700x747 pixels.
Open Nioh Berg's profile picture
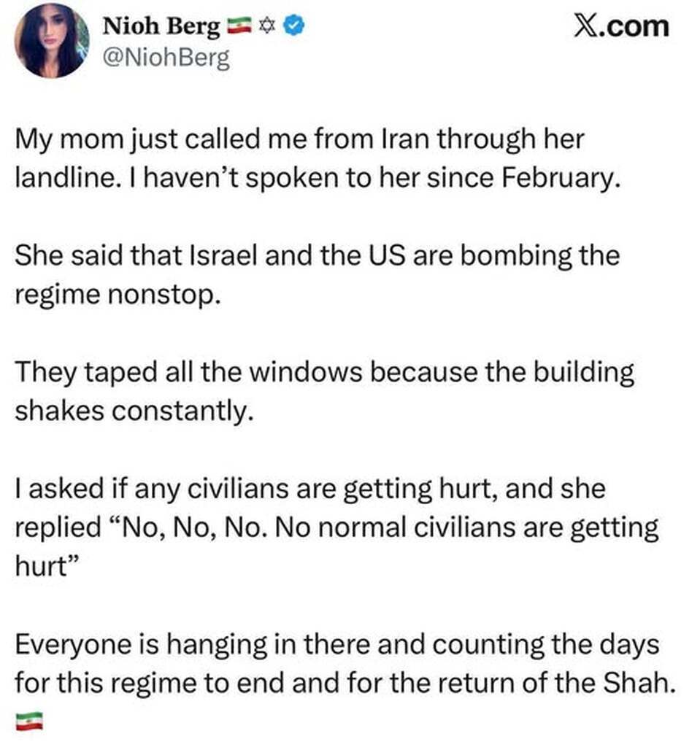pos(51,40)
